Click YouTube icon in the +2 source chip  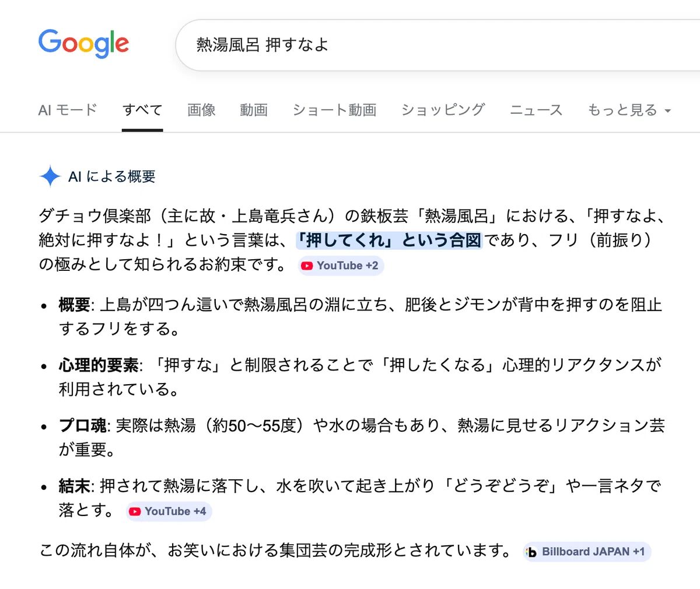307,266
